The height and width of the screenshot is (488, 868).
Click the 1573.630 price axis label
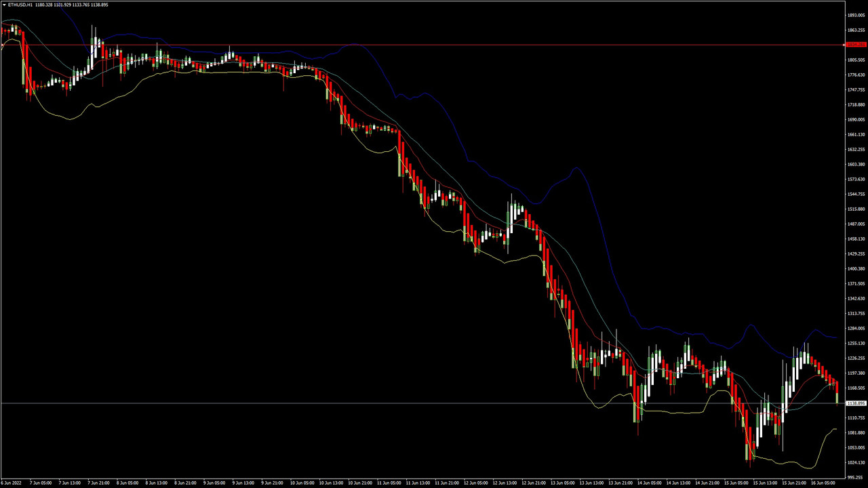pyautogui.click(x=856, y=179)
